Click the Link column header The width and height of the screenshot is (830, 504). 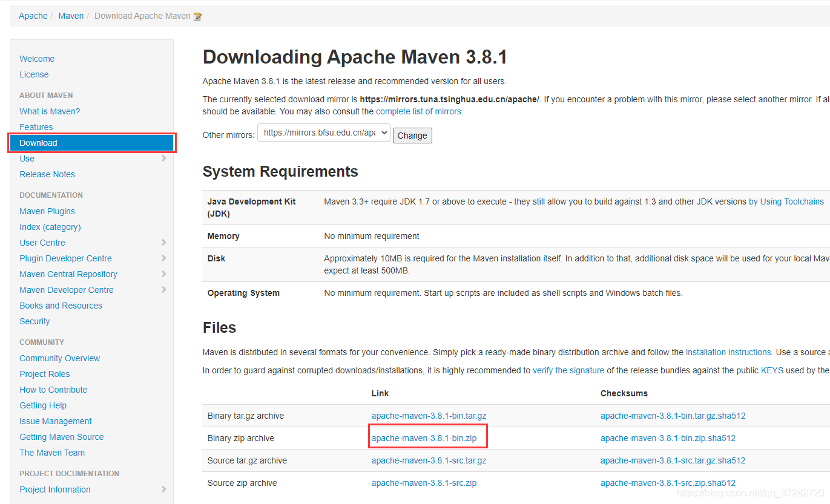coord(380,393)
